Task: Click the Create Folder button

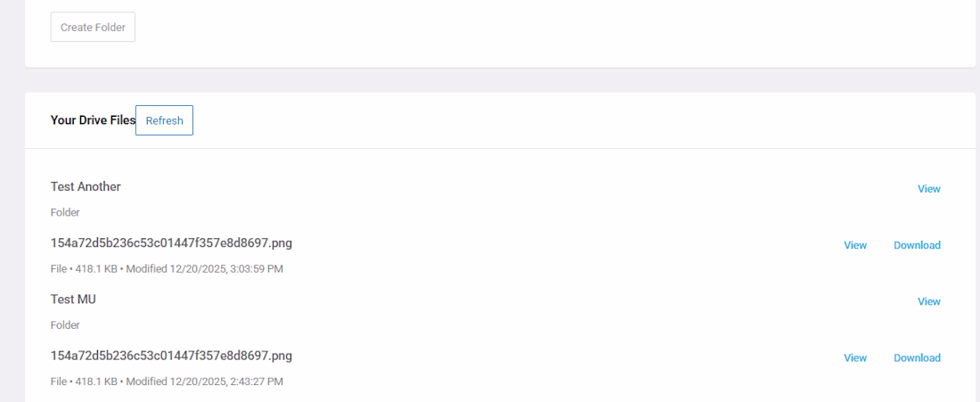Action: (93, 28)
